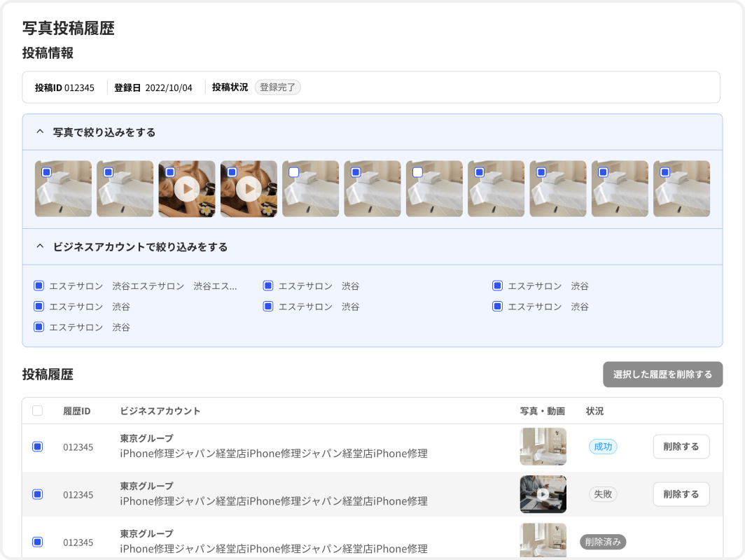The width and height of the screenshot is (745, 560).
Task: Toggle the checkbox of the 削除済み row
Action: pyautogui.click(x=38, y=542)
